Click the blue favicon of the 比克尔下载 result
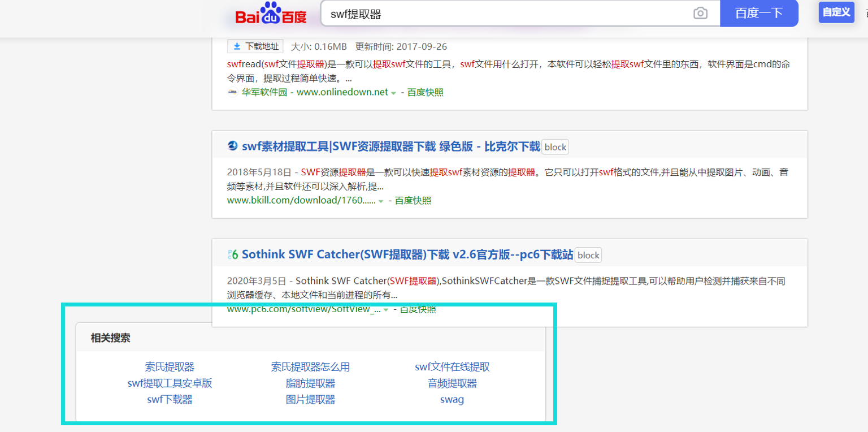 (x=232, y=146)
